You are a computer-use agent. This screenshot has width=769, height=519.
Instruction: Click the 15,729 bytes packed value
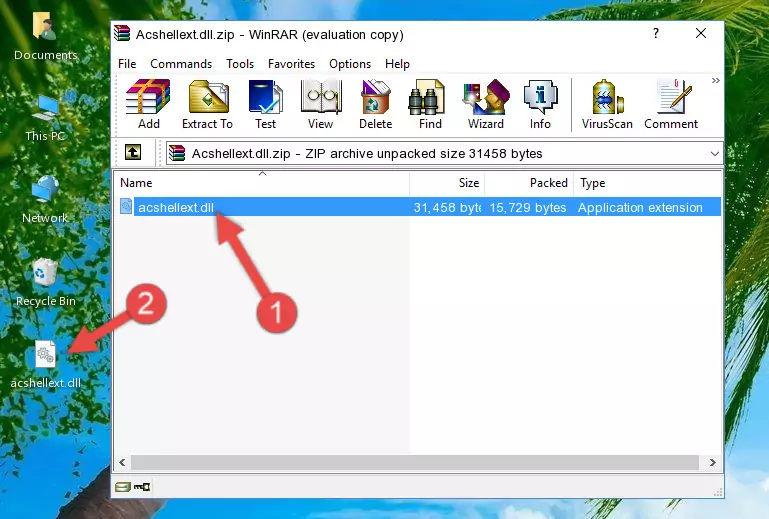(528, 208)
